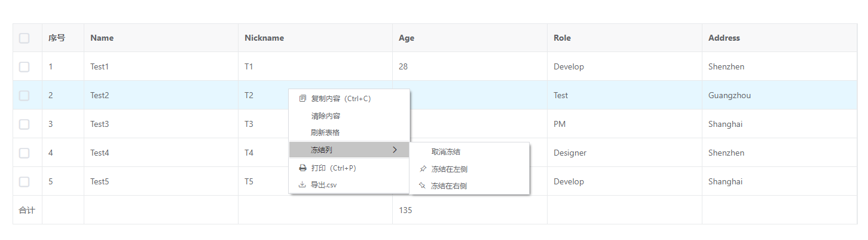Tick the checkbox for row Test5
Screen dimensions: 868x240
tap(24, 182)
